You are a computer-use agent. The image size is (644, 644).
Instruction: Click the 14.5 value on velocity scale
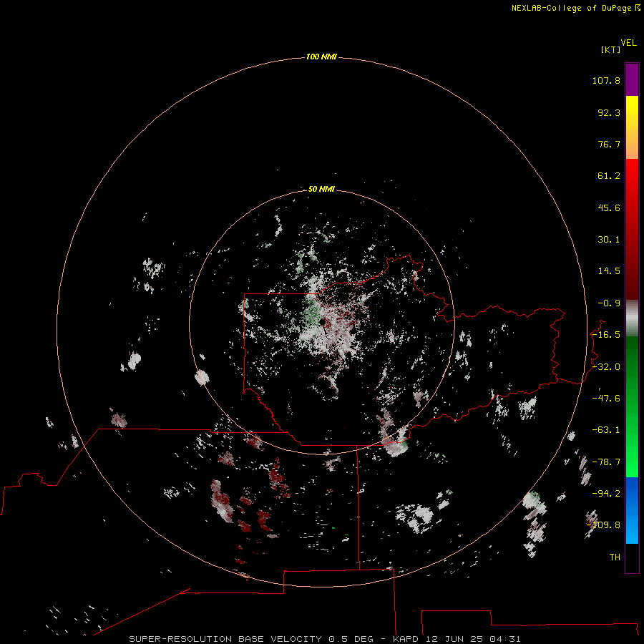pos(609,271)
